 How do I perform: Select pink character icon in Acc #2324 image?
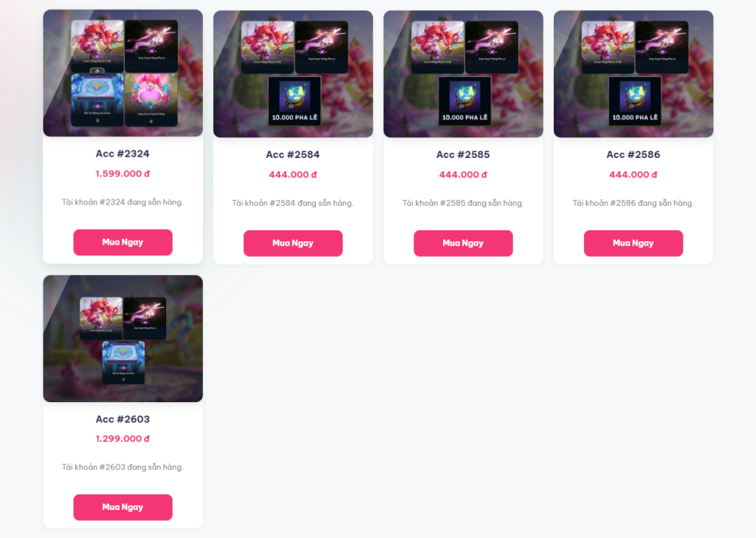pyautogui.click(x=151, y=100)
